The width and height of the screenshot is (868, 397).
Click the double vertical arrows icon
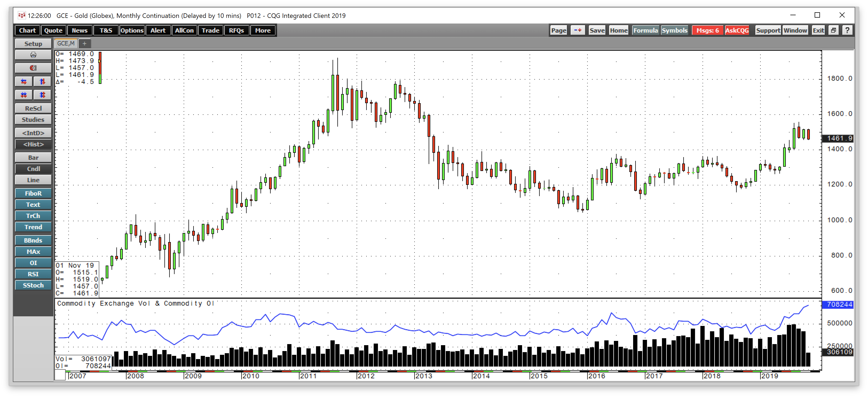coord(42,95)
